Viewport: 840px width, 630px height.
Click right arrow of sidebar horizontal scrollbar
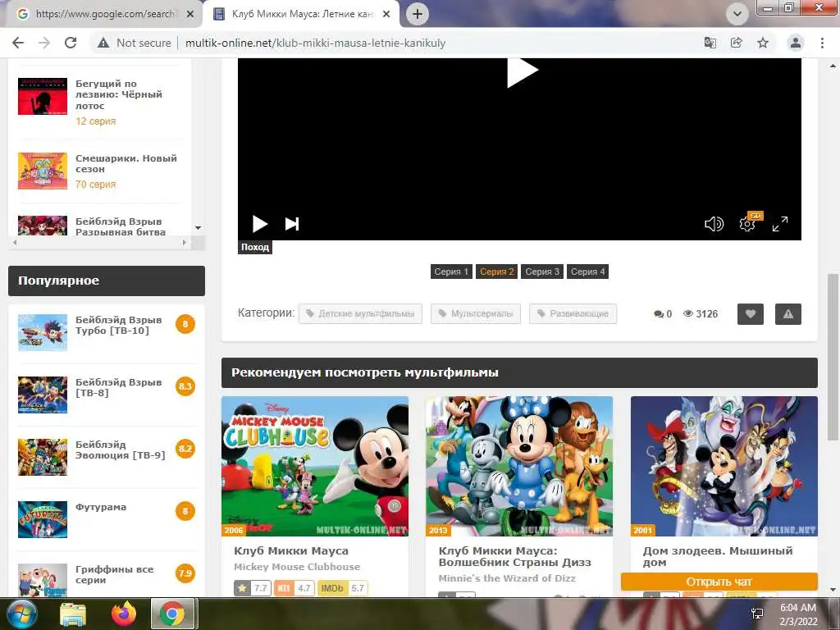click(x=185, y=243)
